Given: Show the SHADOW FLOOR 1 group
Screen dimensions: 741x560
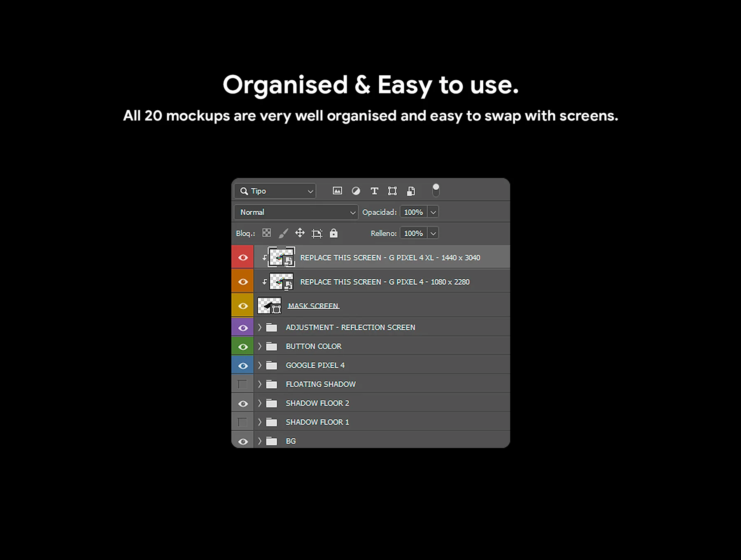Looking at the screenshot, I should coord(242,422).
